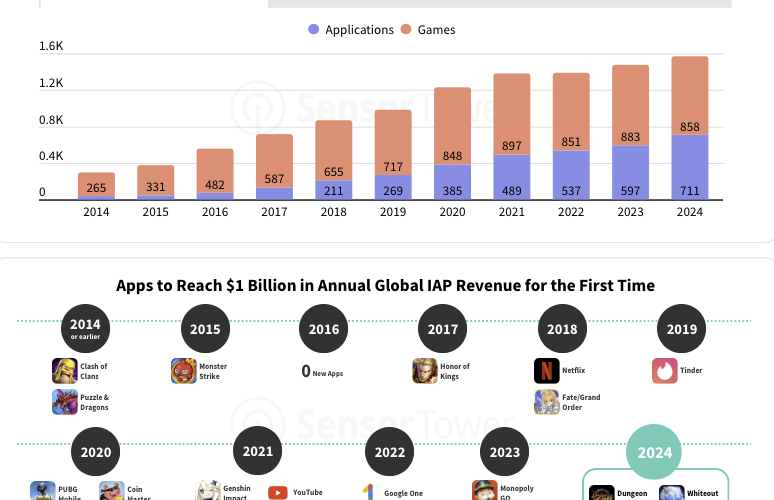Click the '0 New Apps' text under 2016

(322, 371)
